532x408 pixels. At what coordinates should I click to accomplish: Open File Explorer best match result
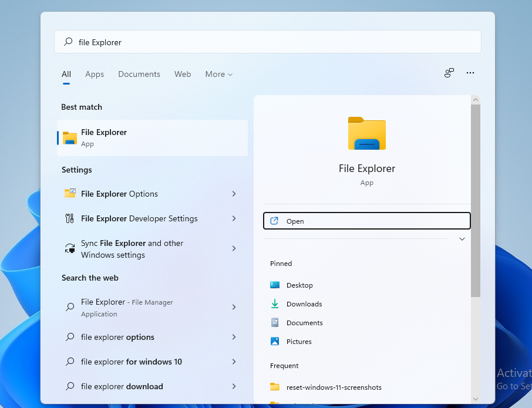tap(152, 138)
